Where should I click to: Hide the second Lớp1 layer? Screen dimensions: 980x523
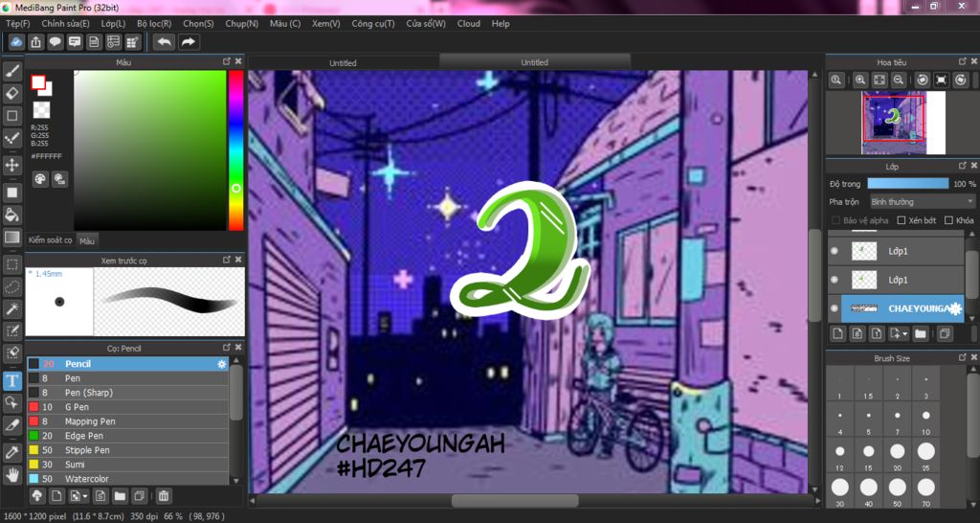coord(835,280)
